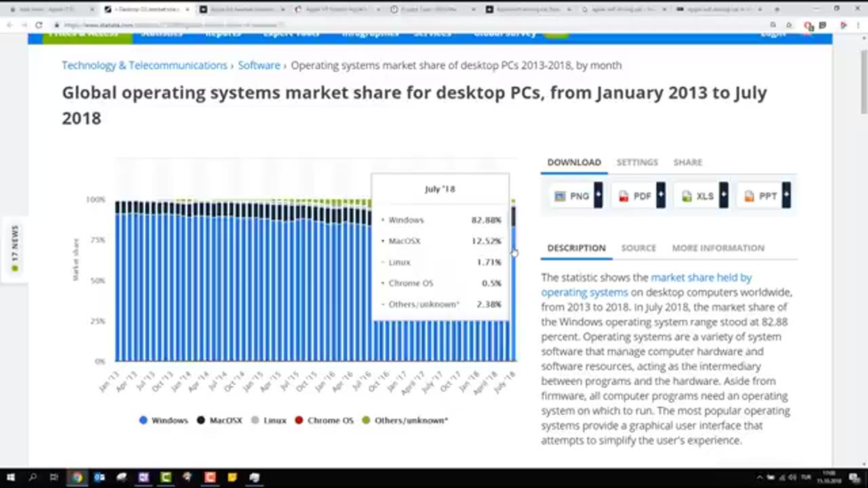
Task: Click the browser address bar
Action: 407,25
